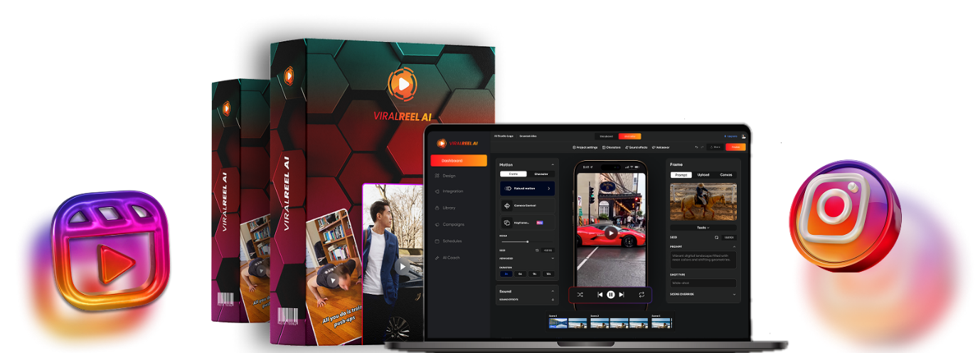Adjust the Scale slider handle
980x353 pixels.
click(x=528, y=242)
